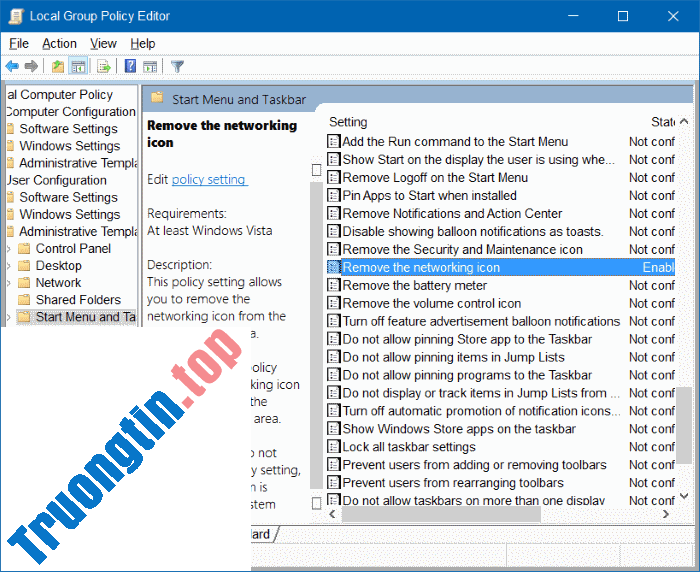Click the Filter funnel toolbar icon
700x572 pixels.
pyautogui.click(x=177, y=67)
